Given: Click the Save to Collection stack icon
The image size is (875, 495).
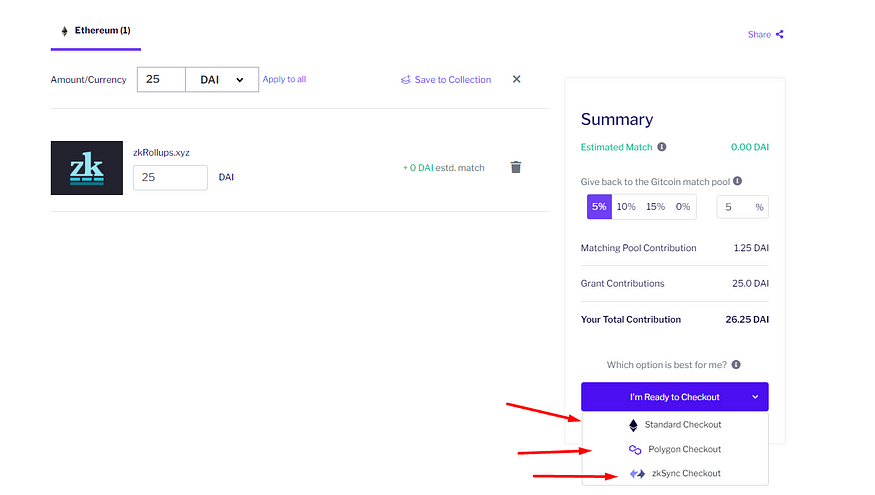Looking at the screenshot, I should point(406,80).
